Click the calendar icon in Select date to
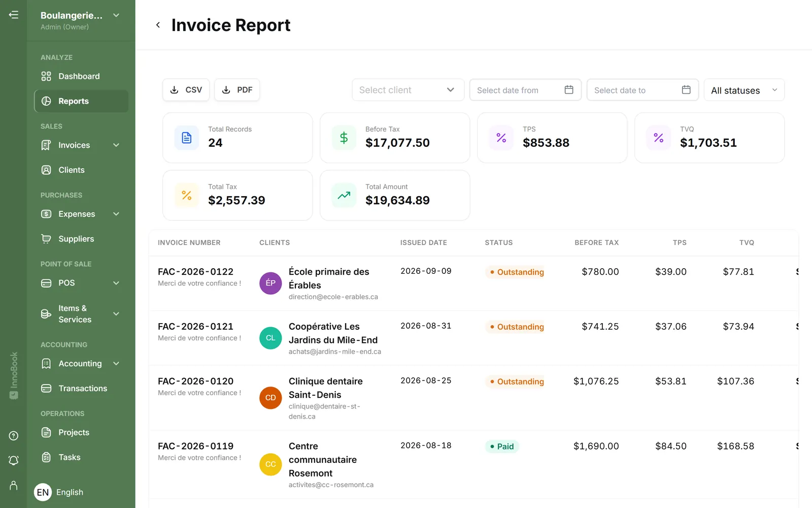 coord(686,90)
